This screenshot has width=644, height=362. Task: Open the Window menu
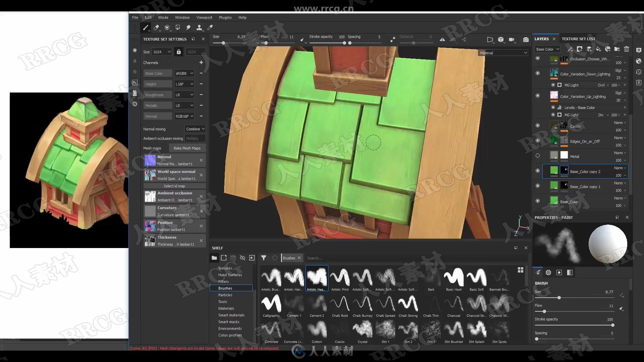182,17
